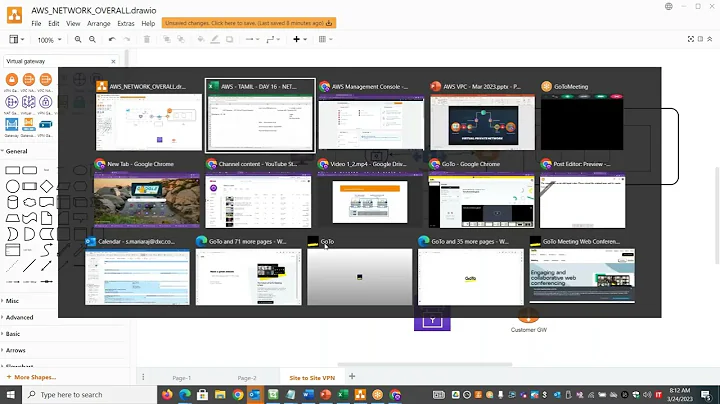Select the cylinder shape in General
The width and height of the screenshot is (720, 404).
coord(12,202)
